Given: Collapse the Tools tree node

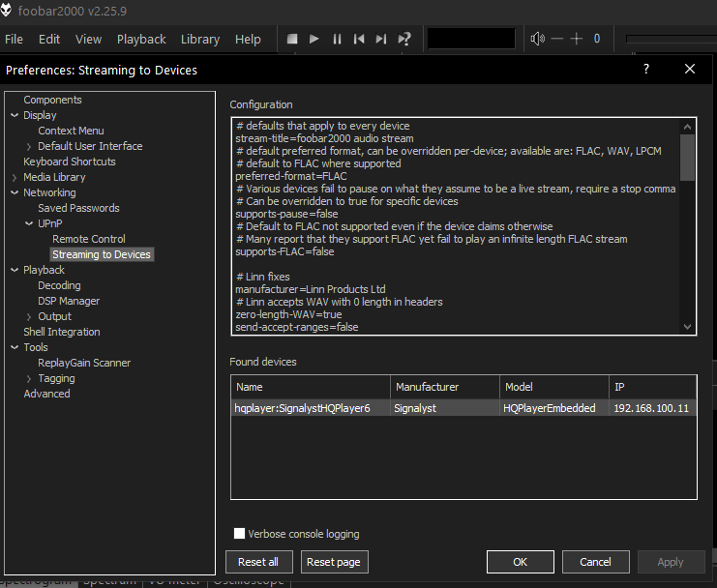Looking at the screenshot, I should [15, 347].
